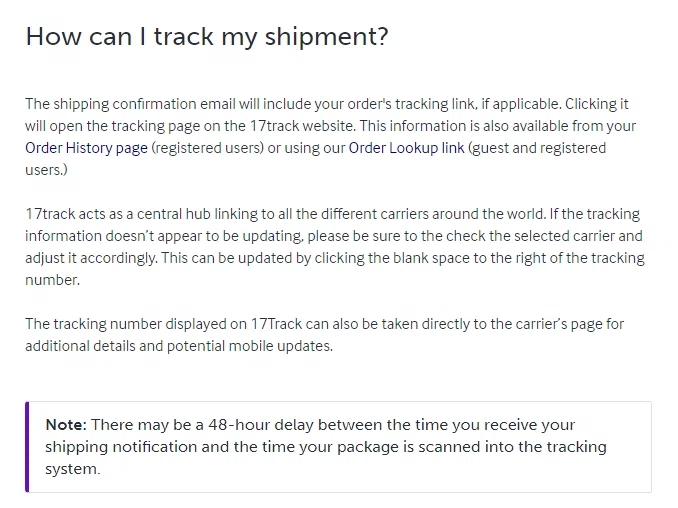Image resolution: width=678 pixels, height=508 pixels.
Task: Click the purple accent bar of the note
Action: (x=28, y=446)
